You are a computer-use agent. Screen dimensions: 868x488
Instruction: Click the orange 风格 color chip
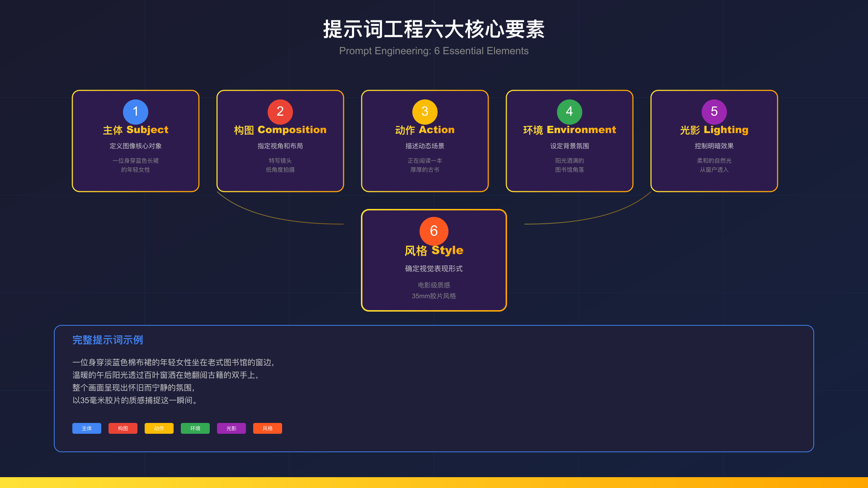point(267,428)
